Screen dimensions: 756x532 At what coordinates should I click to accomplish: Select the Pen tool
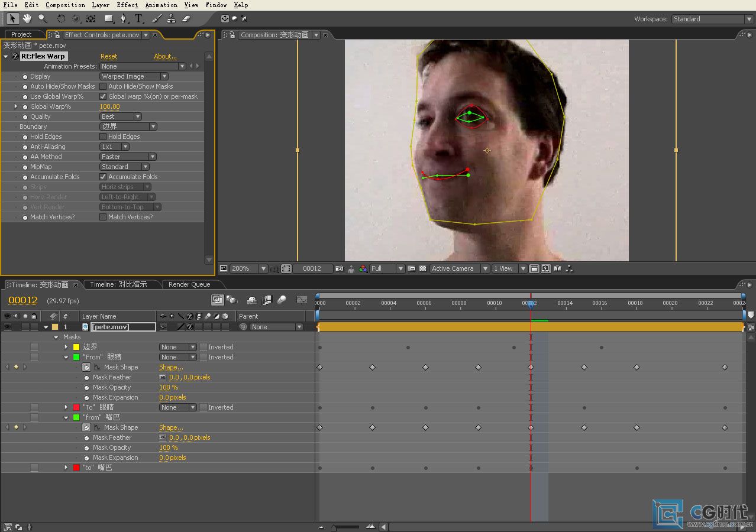coord(124,19)
